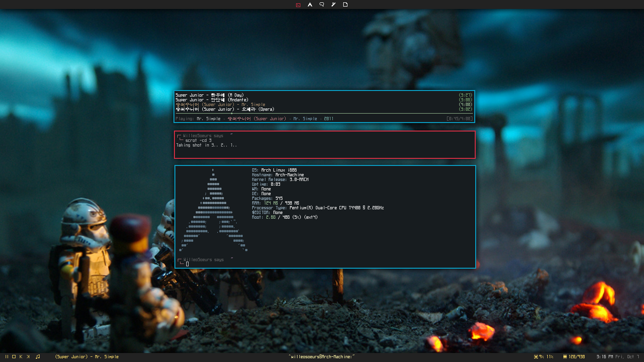Select the highlighted 'Mr. Simple' playlist row
Image resolution: width=644 pixels, height=362 pixels.
click(x=324, y=105)
